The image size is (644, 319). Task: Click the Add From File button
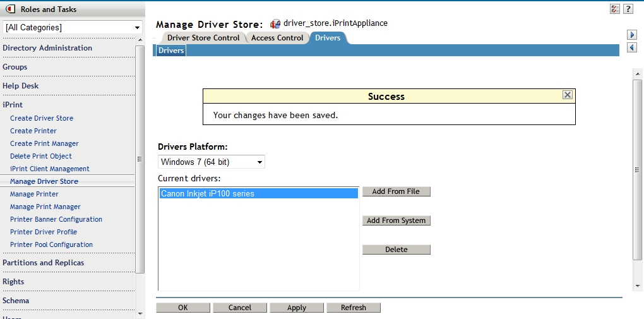pos(397,191)
